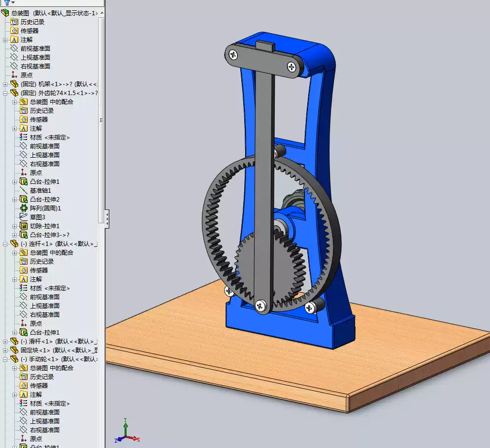Open the filter dropdown arrow
The width and height of the screenshot is (490, 448).
point(14,3)
